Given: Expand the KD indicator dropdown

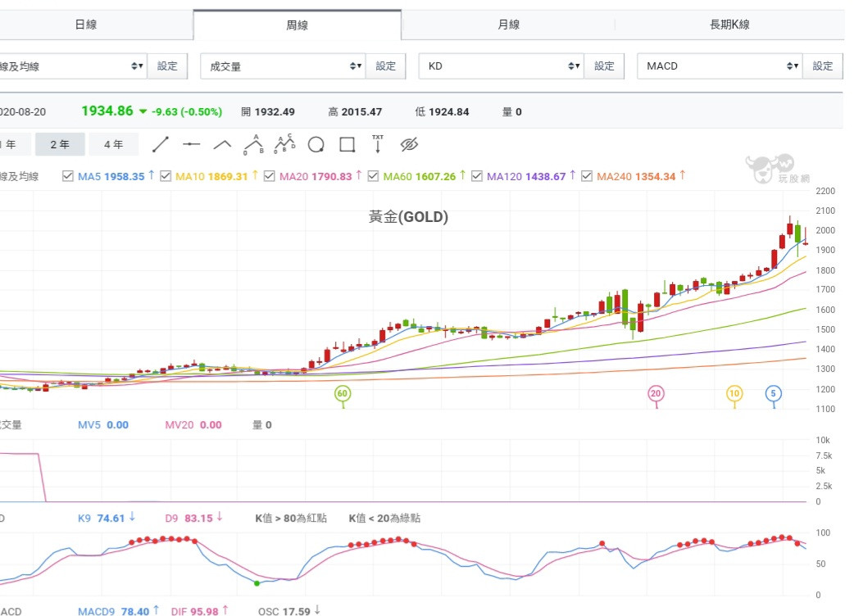Looking at the screenshot, I should 501,66.
